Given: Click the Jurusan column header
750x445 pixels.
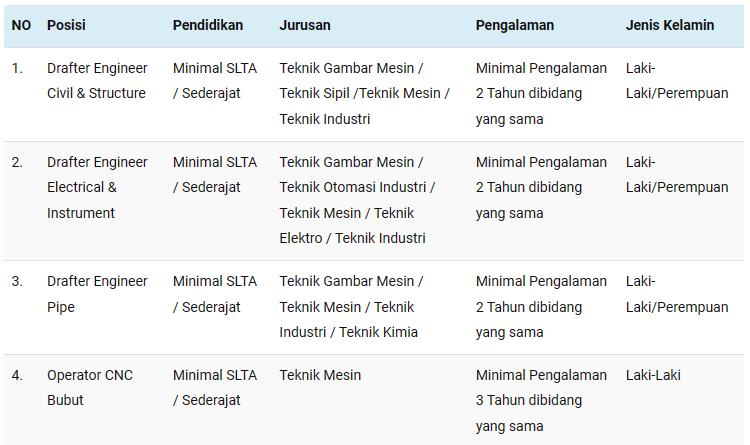Looking at the screenshot, I should point(305,25).
